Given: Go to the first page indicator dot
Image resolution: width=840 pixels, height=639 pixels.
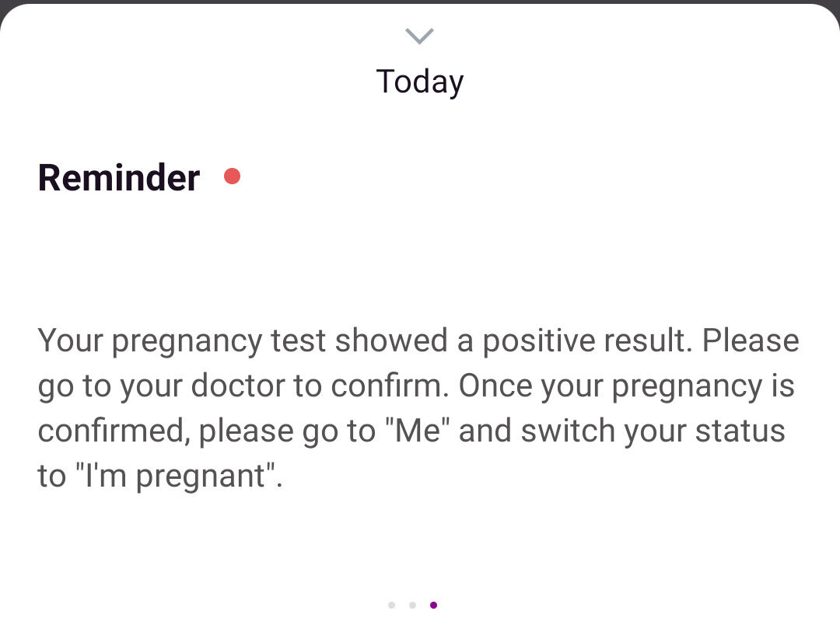Looking at the screenshot, I should point(391,605).
